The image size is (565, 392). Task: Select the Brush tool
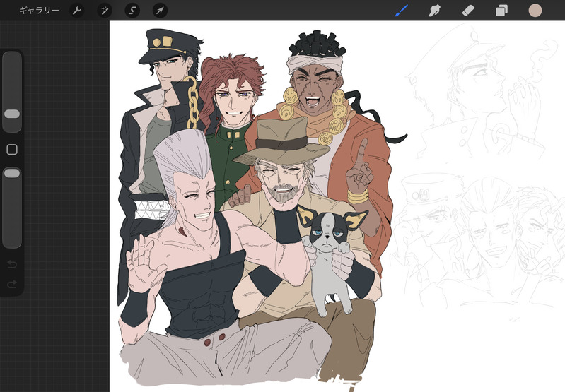[401, 11]
